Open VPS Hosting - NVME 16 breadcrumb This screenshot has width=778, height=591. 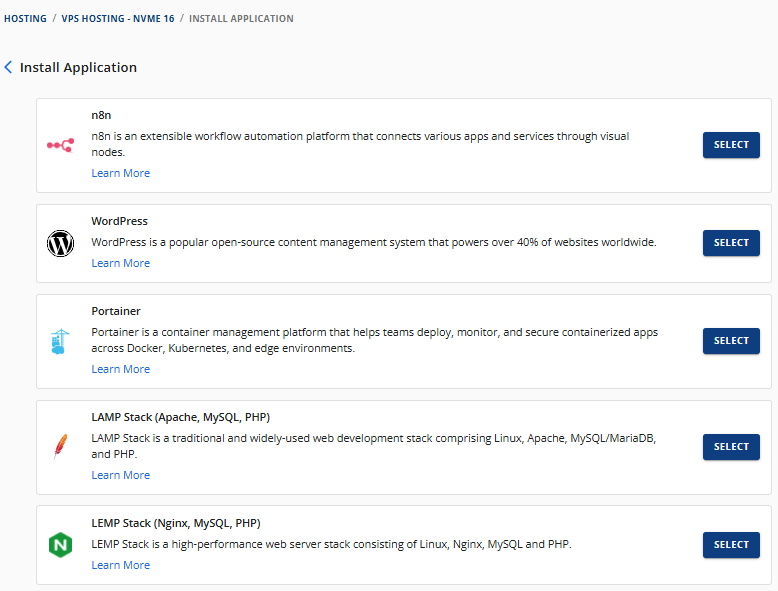click(x=118, y=18)
